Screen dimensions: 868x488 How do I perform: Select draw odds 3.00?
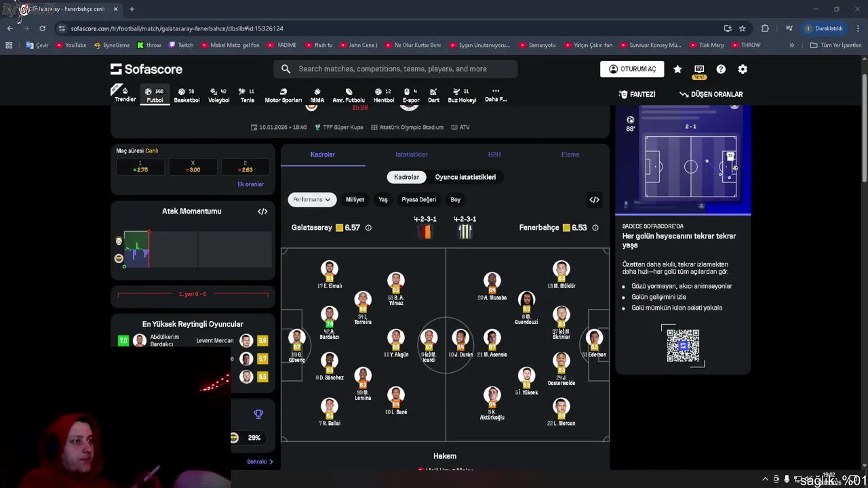[193, 167]
